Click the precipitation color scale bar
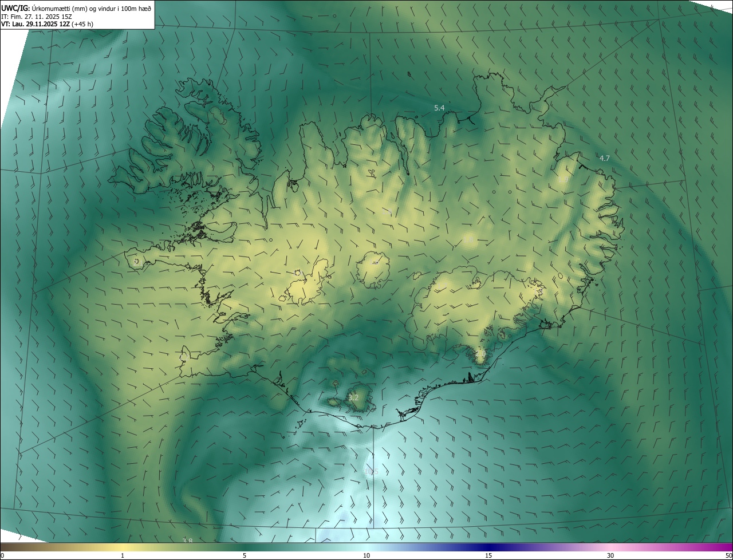This screenshot has height=560, width=733. [x=366, y=547]
